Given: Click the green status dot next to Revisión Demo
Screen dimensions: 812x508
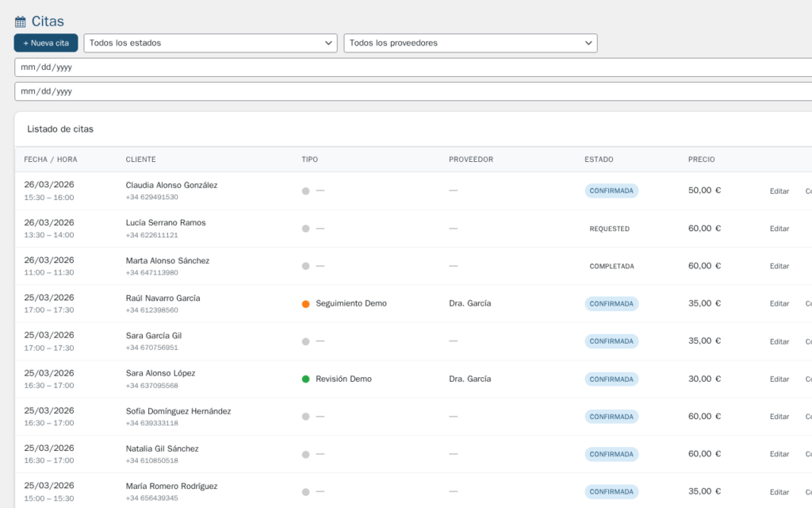Looking at the screenshot, I should pos(305,379).
